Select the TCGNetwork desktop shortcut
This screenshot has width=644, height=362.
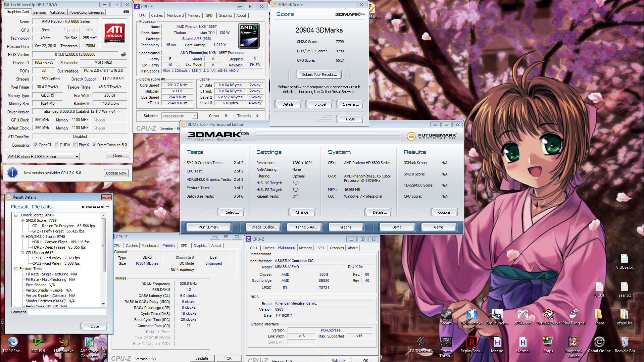[420, 345]
